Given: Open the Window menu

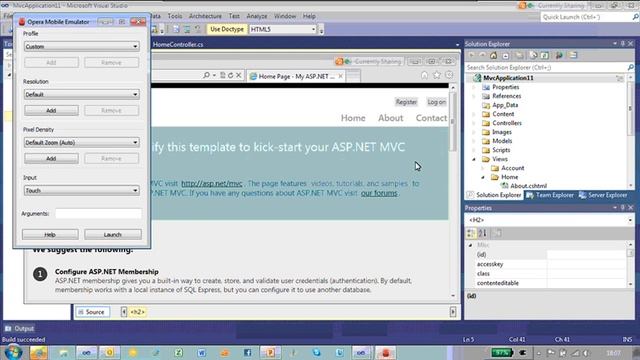Looking at the screenshot, I should click(285, 16).
